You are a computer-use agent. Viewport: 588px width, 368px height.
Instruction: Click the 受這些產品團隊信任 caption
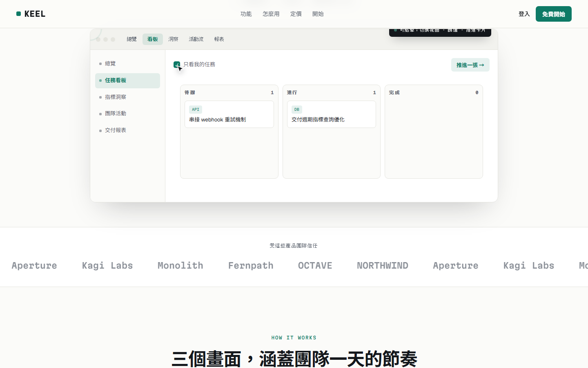point(294,246)
